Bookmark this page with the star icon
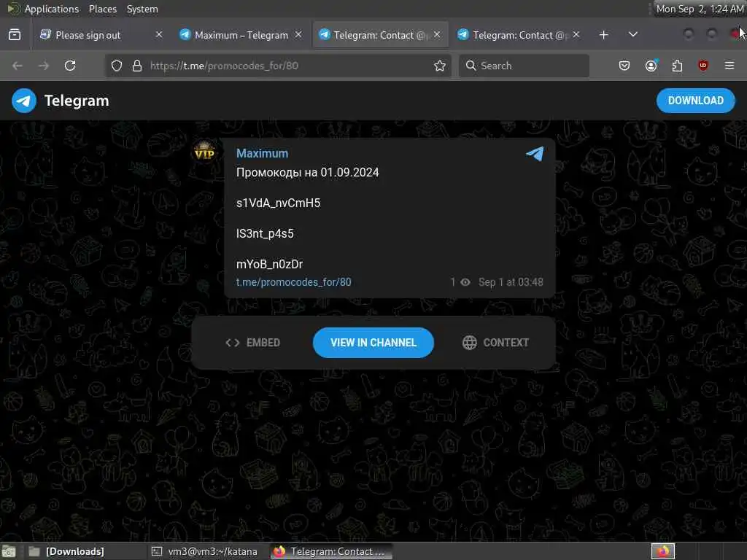The width and height of the screenshot is (747, 560). point(440,66)
